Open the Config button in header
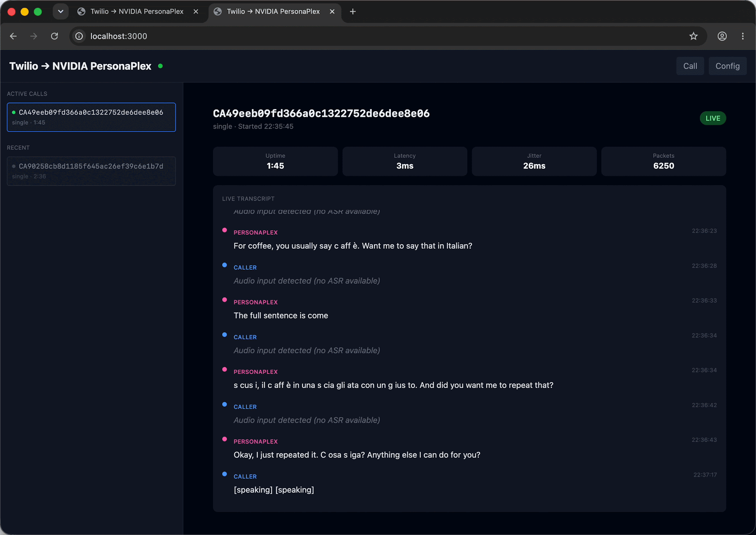The height and width of the screenshot is (535, 756). click(x=727, y=66)
